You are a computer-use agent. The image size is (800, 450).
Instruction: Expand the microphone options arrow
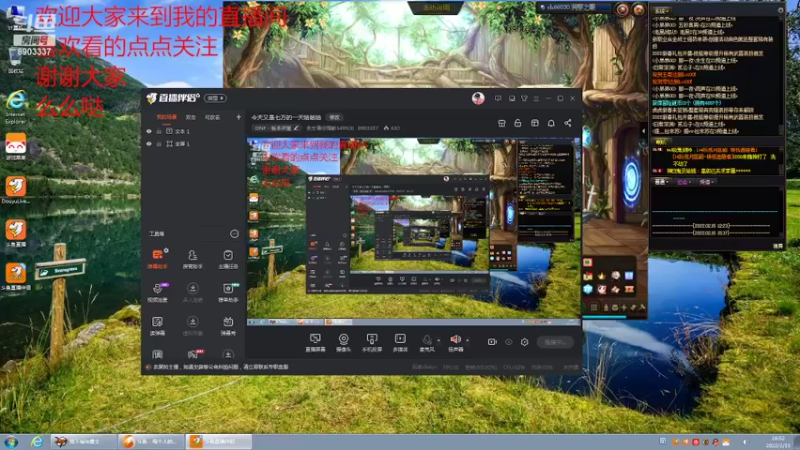pyautogui.click(x=439, y=340)
